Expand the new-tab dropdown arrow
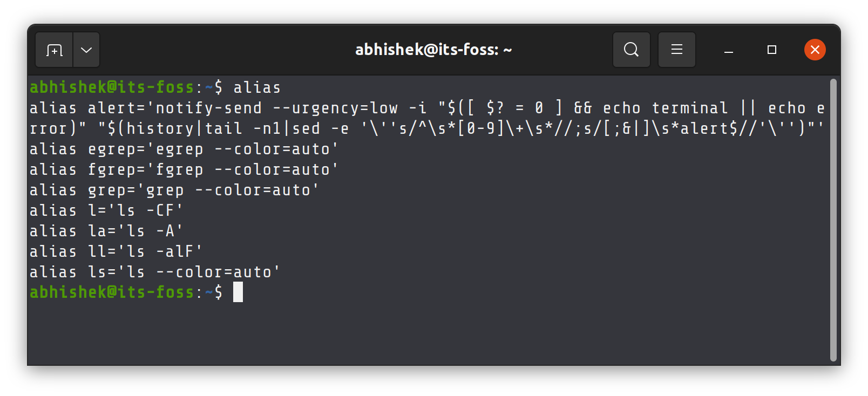This screenshot has width=868, height=396. pyautogui.click(x=86, y=50)
